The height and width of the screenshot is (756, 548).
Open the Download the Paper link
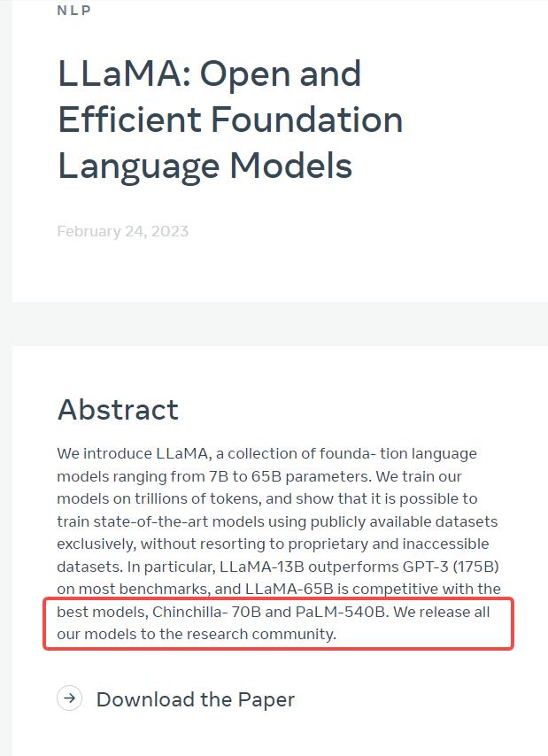195,699
